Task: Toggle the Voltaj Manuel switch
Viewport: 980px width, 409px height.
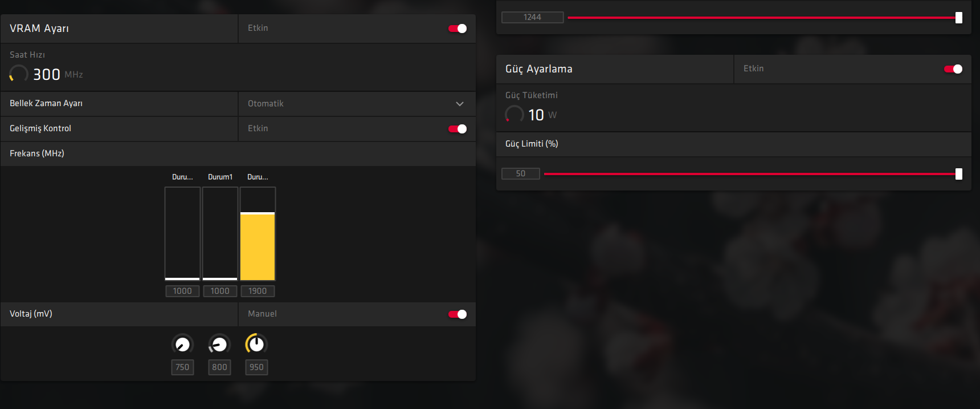Action: point(458,314)
